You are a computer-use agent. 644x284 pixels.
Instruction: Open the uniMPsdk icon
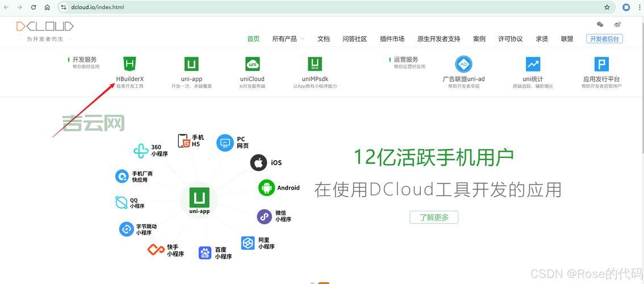[315, 64]
